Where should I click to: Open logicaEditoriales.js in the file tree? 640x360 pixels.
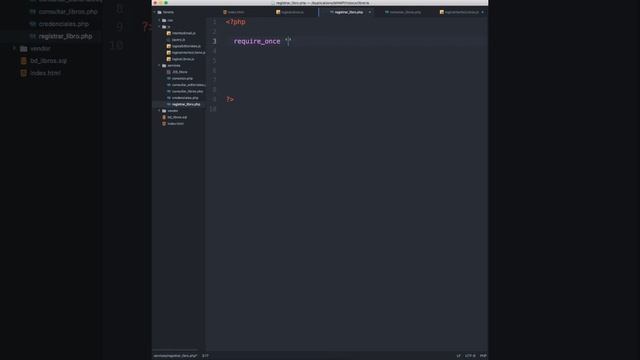186,46
